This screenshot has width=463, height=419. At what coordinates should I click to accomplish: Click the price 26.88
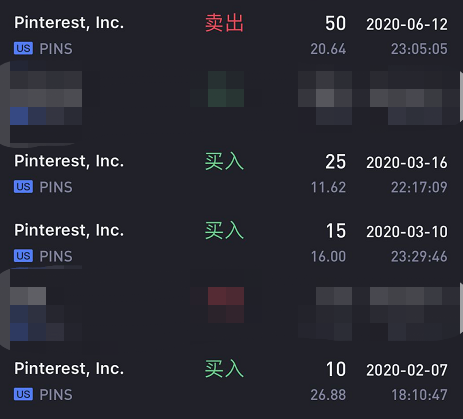(x=328, y=395)
